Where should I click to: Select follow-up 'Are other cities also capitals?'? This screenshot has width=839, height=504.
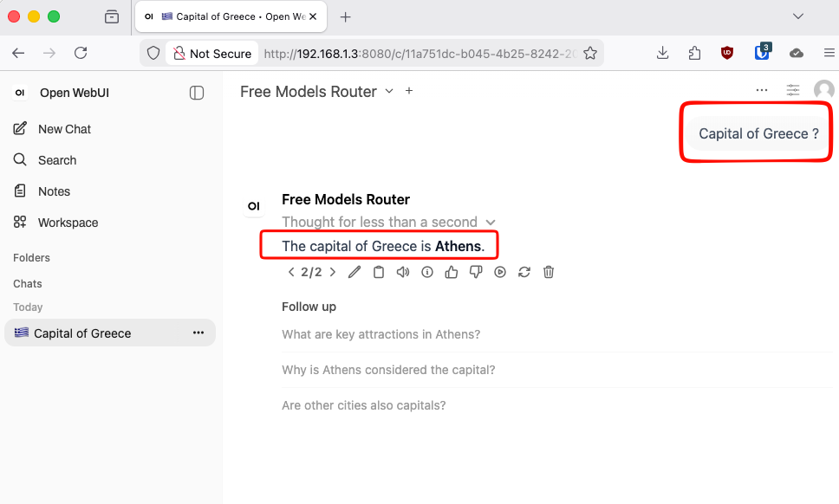(x=364, y=405)
